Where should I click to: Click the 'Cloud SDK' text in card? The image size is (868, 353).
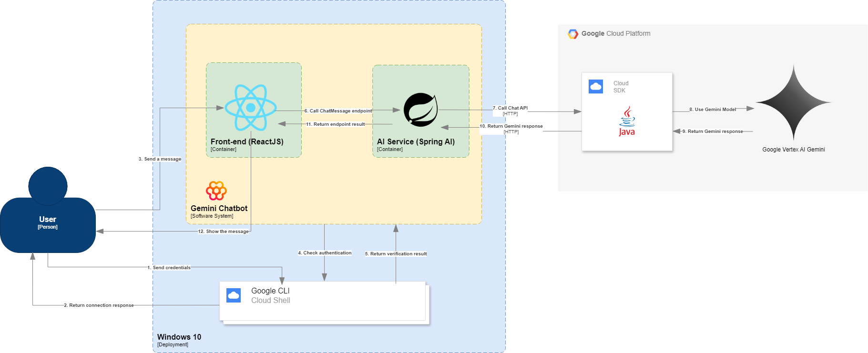coord(621,87)
